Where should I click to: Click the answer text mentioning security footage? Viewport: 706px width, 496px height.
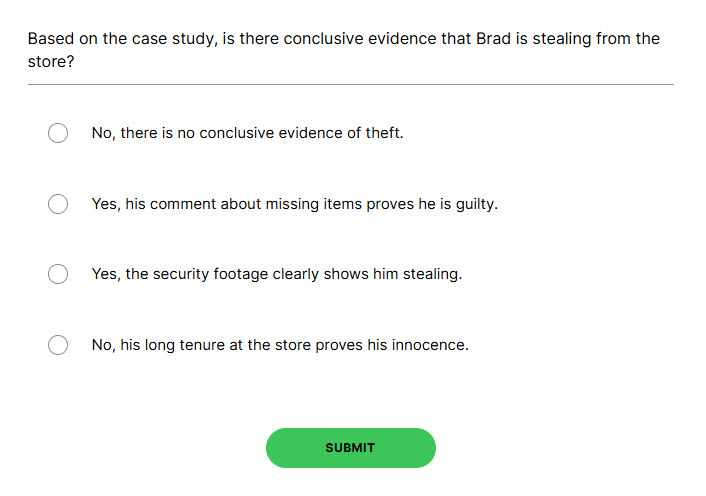(x=276, y=274)
